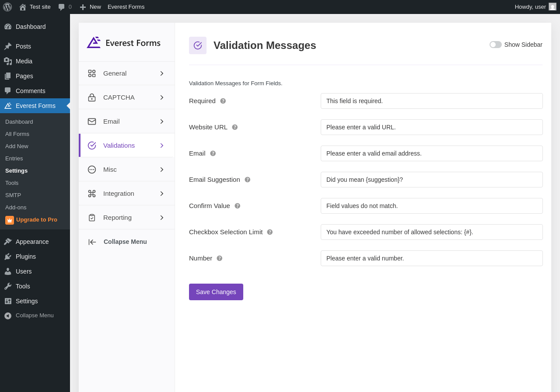
Task: Click the Number validation message field
Action: click(431, 258)
